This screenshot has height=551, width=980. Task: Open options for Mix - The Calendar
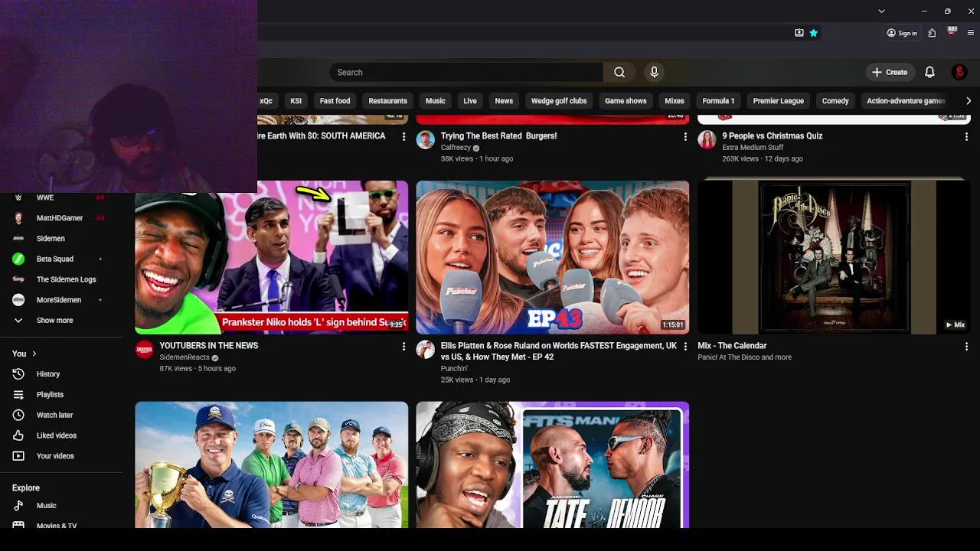pos(966,346)
